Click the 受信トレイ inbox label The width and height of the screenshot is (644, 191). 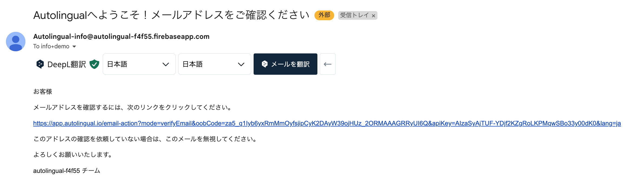pyautogui.click(x=354, y=15)
